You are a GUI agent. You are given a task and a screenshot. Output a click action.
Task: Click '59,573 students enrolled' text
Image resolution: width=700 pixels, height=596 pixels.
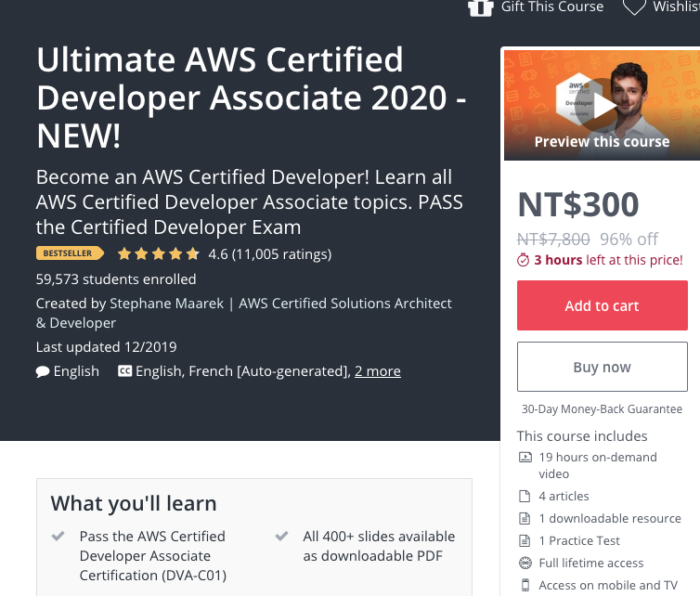coord(116,279)
